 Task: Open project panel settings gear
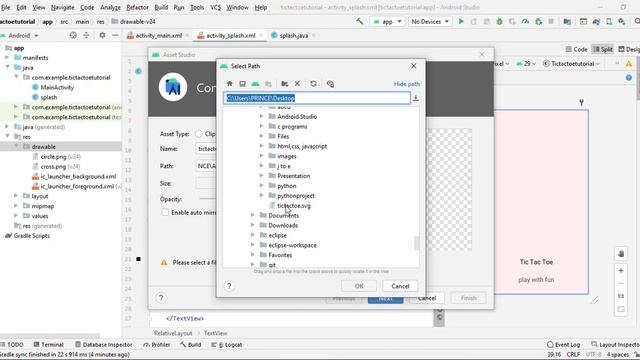coord(102,36)
